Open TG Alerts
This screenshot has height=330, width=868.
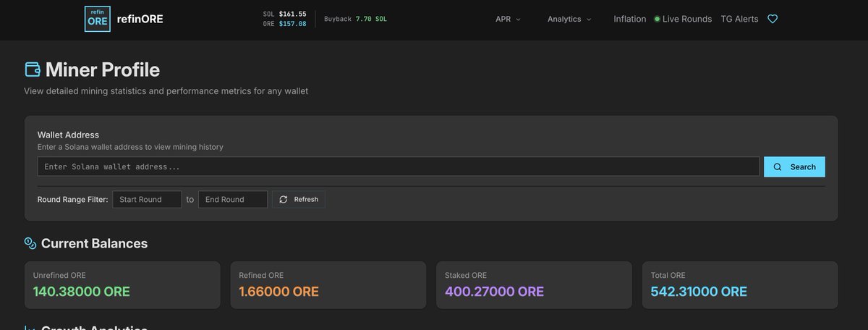740,19
